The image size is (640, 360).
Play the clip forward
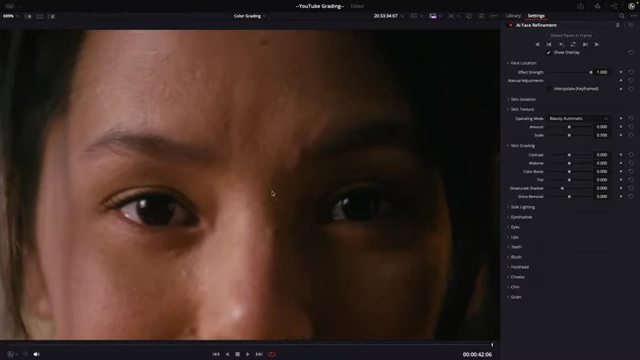[248, 354]
